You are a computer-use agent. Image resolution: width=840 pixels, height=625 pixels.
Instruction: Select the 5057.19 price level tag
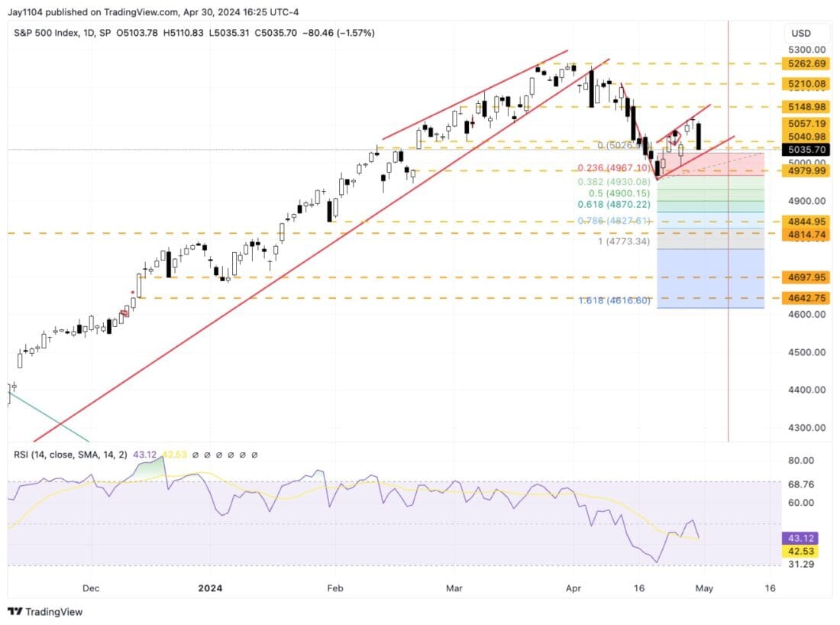tap(806, 123)
